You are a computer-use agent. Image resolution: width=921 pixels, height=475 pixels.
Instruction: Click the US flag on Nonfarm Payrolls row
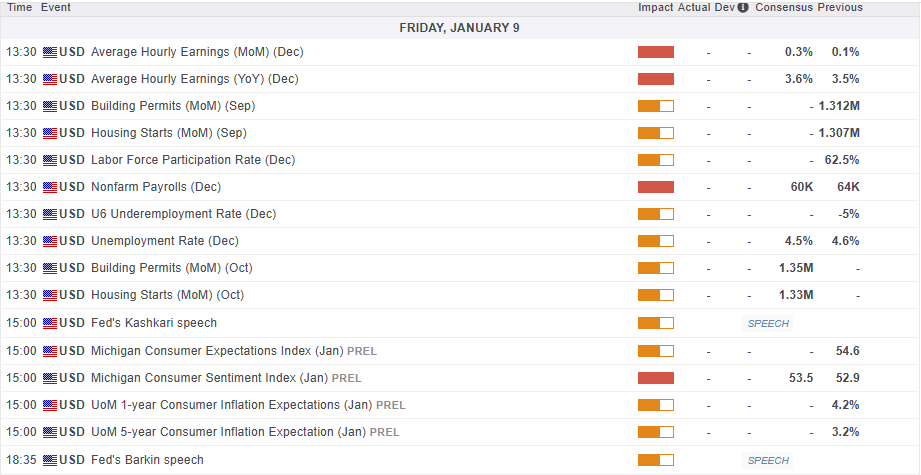[x=50, y=187]
